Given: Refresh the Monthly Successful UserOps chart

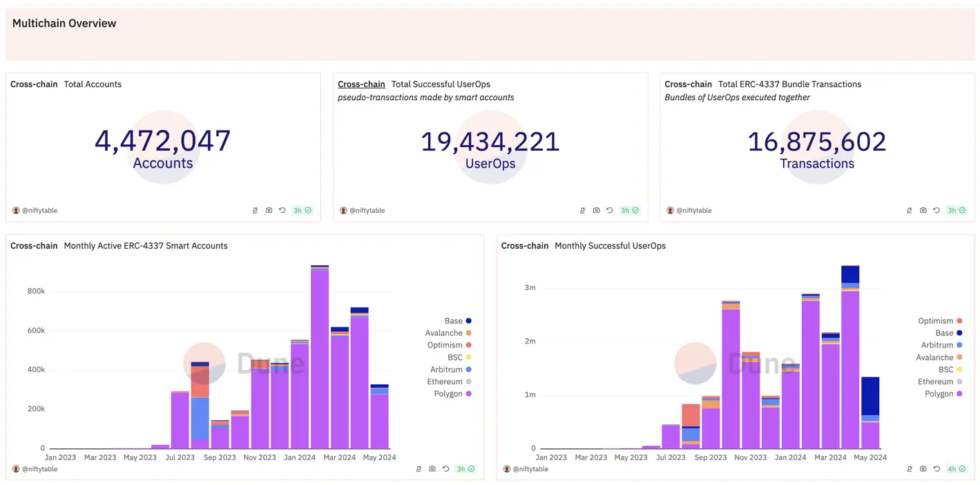Looking at the screenshot, I should click(x=936, y=469).
